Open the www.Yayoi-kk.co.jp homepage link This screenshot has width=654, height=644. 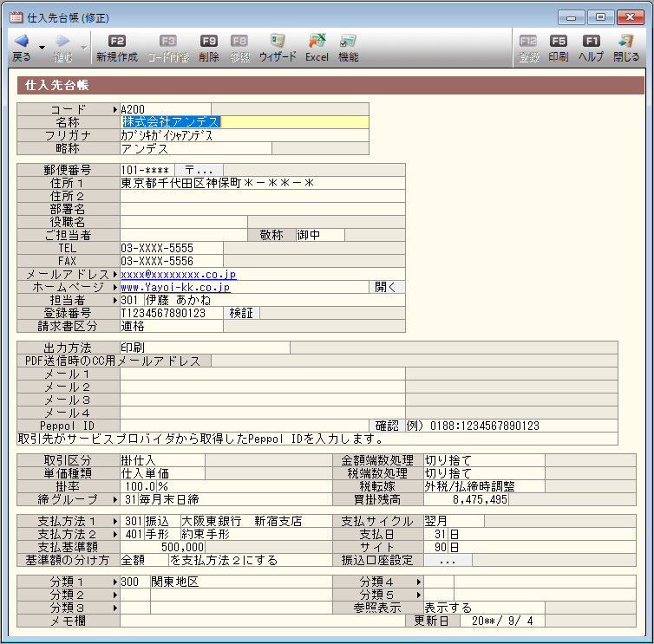pyautogui.click(x=175, y=287)
